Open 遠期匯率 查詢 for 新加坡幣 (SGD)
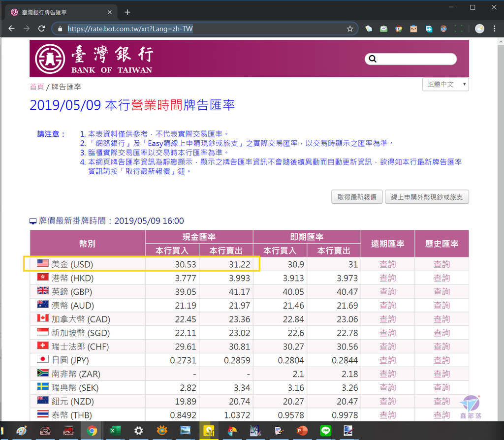Viewport: 504px width, 440px height. (x=388, y=333)
